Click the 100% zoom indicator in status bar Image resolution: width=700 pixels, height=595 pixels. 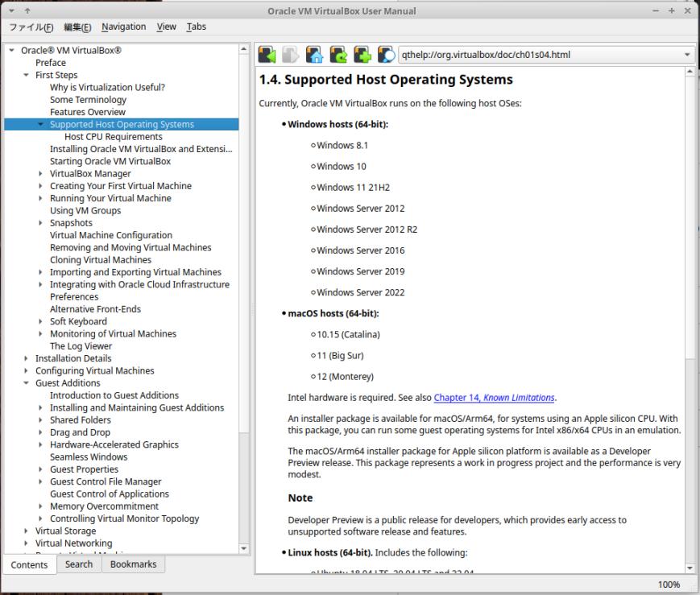[669, 585]
